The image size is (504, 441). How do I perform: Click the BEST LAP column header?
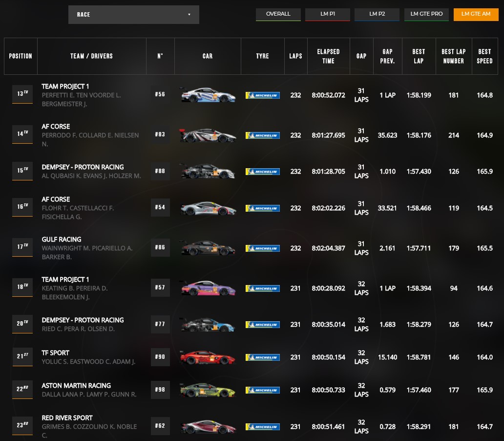coord(419,56)
